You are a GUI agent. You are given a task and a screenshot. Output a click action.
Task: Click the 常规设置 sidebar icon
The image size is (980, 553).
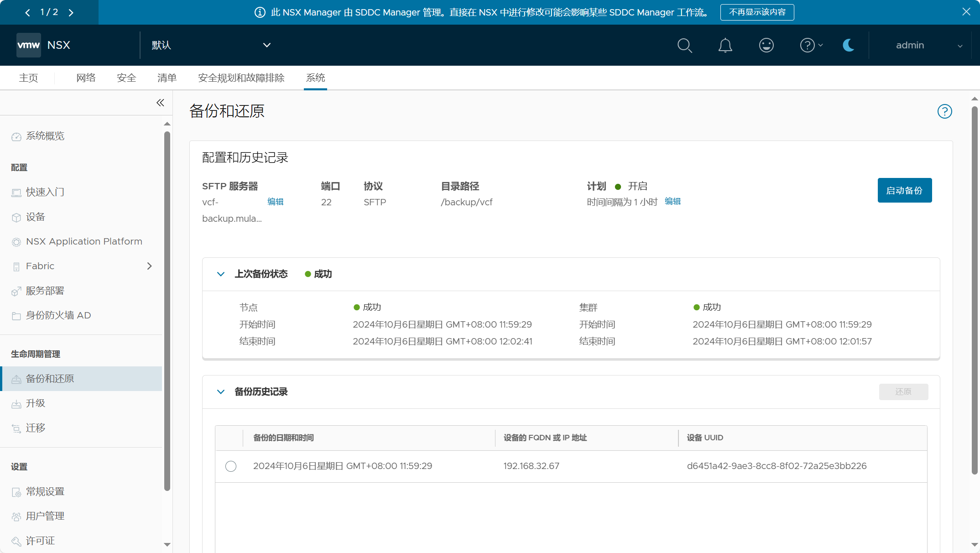[16, 492]
